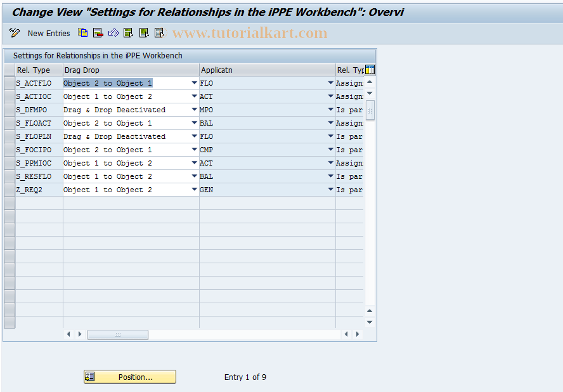Image resolution: width=563 pixels, height=392 pixels.
Task: Click the Undo Change icon
Action: point(113,33)
